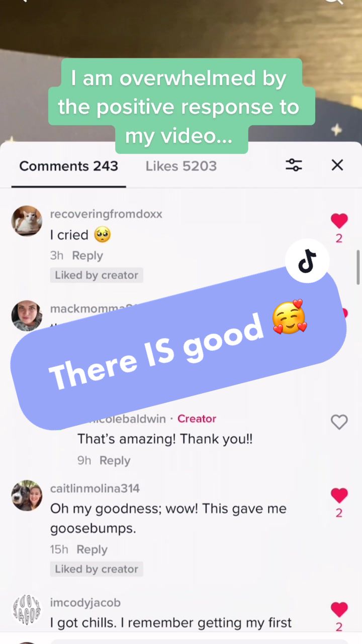Reply to the creator's 9h comment
The width and height of the screenshot is (362, 644).
click(115, 460)
